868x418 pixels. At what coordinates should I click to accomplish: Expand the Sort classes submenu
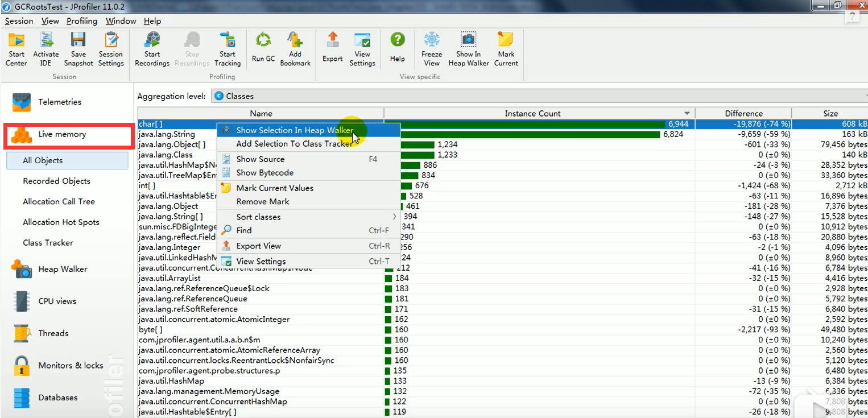click(x=309, y=217)
